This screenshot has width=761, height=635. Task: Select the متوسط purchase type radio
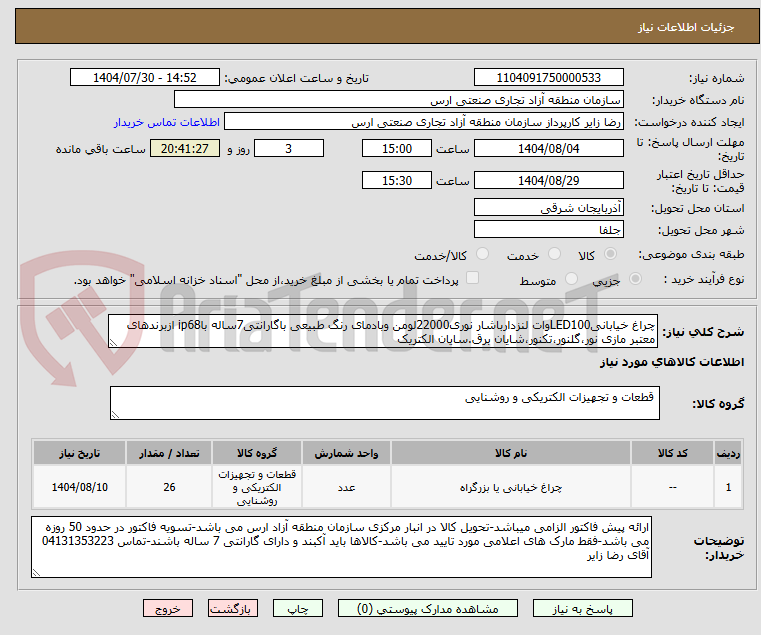[572, 279]
